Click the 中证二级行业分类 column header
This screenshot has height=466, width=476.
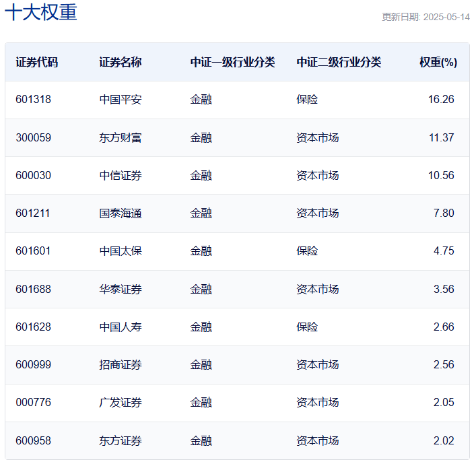pyautogui.click(x=339, y=62)
